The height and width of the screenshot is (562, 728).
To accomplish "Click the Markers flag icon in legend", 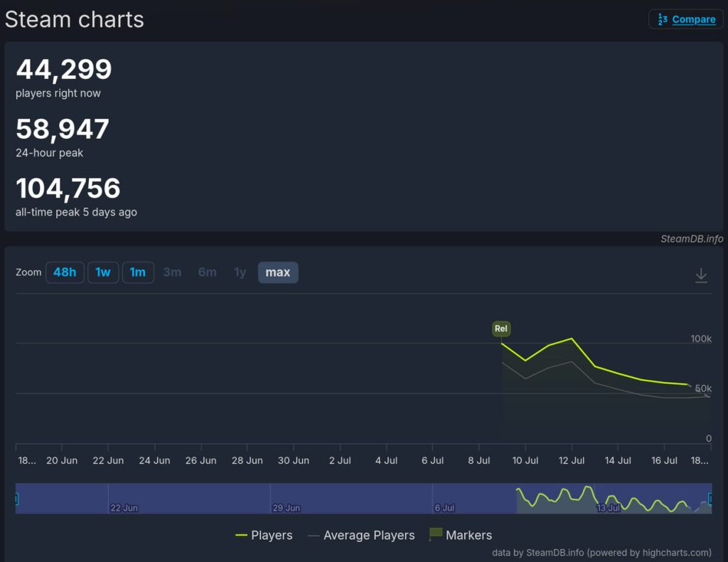I will [x=435, y=534].
